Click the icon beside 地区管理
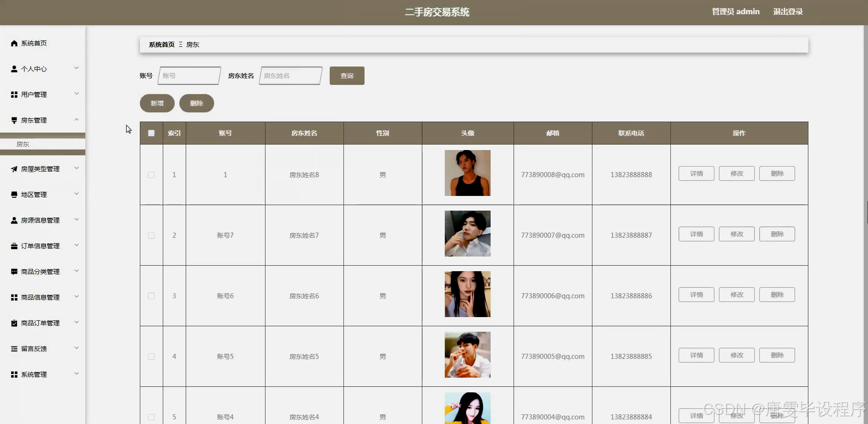Image resolution: width=868 pixels, height=424 pixels. click(x=14, y=195)
